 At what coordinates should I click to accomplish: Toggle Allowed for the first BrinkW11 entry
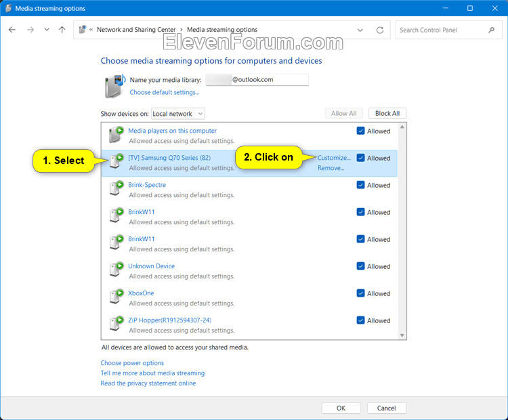click(360, 212)
